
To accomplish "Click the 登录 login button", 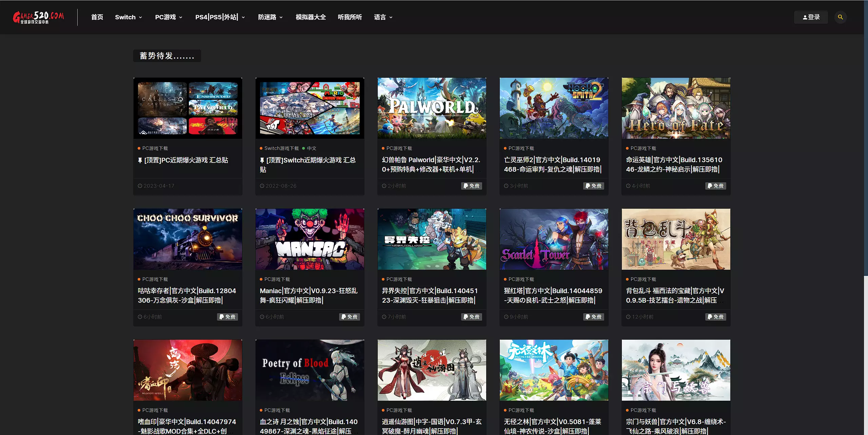I will [811, 17].
